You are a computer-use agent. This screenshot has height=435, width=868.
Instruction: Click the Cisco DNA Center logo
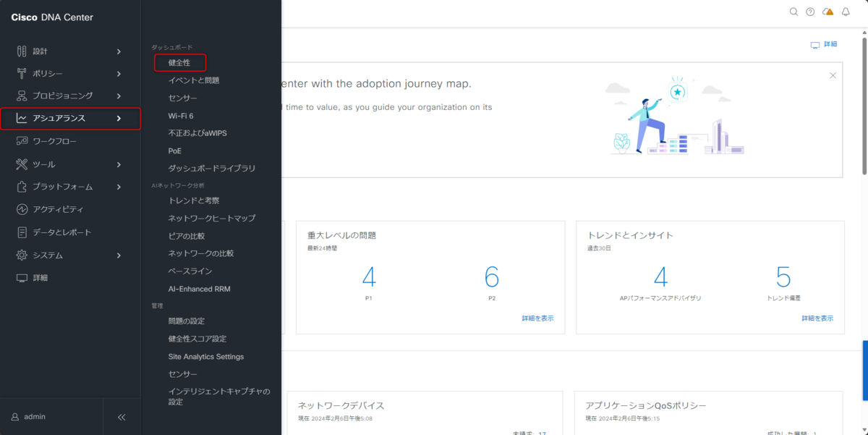click(x=52, y=17)
